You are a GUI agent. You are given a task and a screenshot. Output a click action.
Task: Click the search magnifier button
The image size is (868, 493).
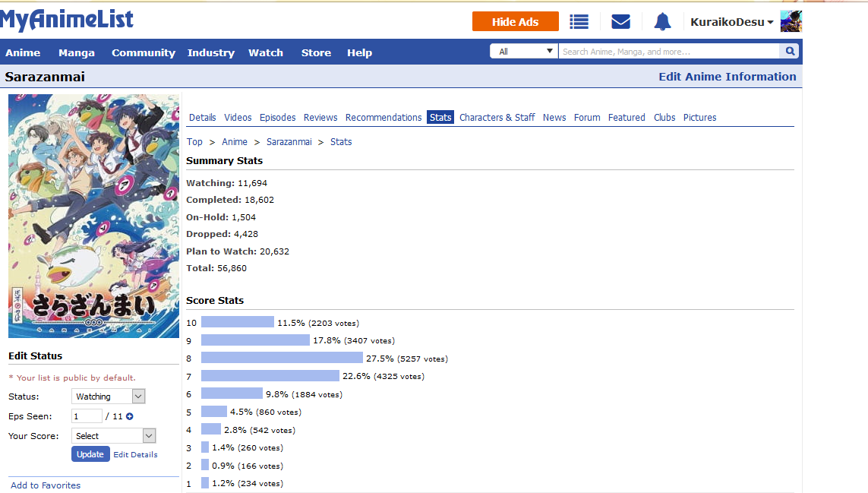pos(790,52)
